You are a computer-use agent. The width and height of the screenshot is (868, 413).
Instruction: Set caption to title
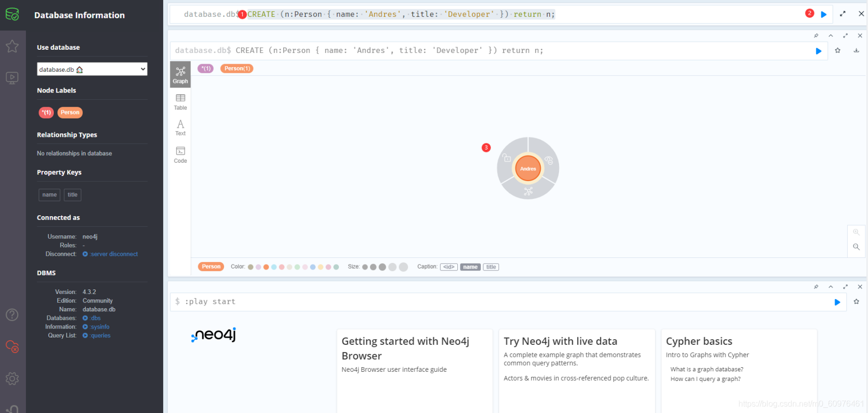tap(491, 267)
